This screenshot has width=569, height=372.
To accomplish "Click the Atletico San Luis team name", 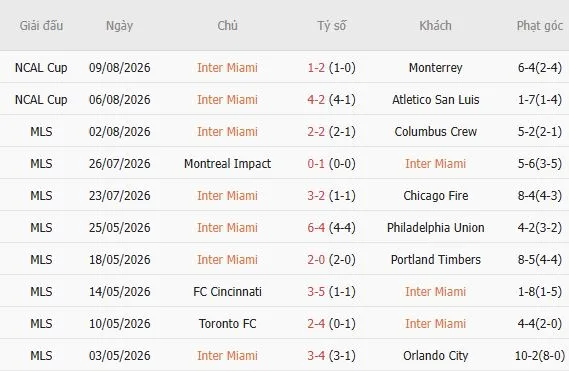I will click(435, 99).
